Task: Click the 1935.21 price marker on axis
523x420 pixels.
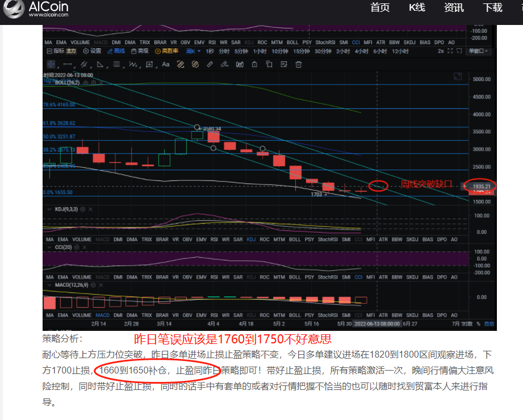Action: 479,186
